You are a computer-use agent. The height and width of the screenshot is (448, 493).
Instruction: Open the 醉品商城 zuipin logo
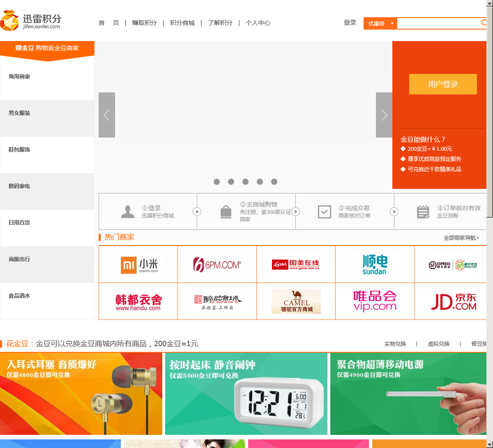click(217, 301)
